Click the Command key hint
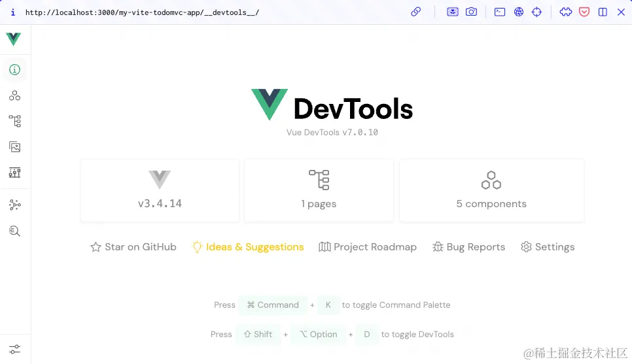The height and width of the screenshot is (364, 632). [273, 305]
